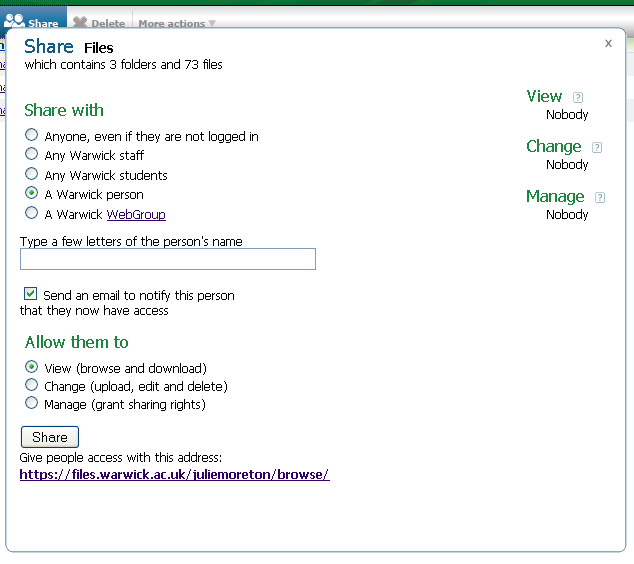This screenshot has width=634, height=564.
Task: Click help icon next to Change heading
Action: [597, 148]
